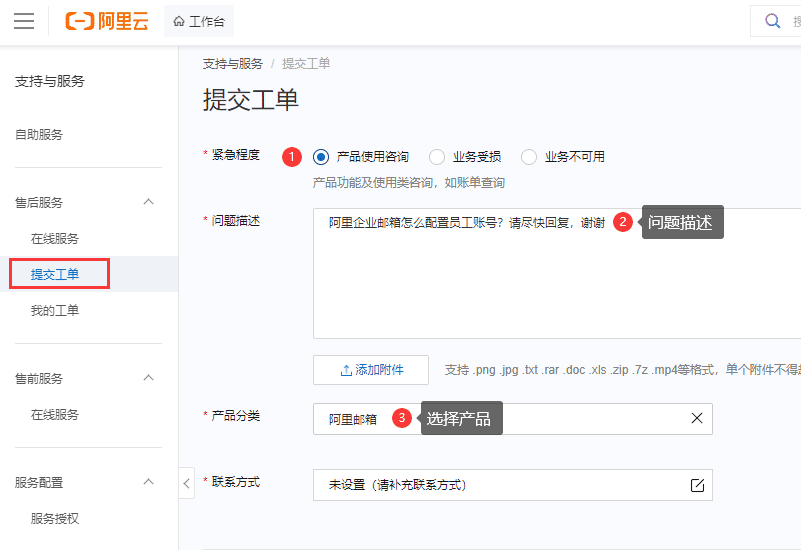Select the 业务受损 radio option

tap(437, 157)
